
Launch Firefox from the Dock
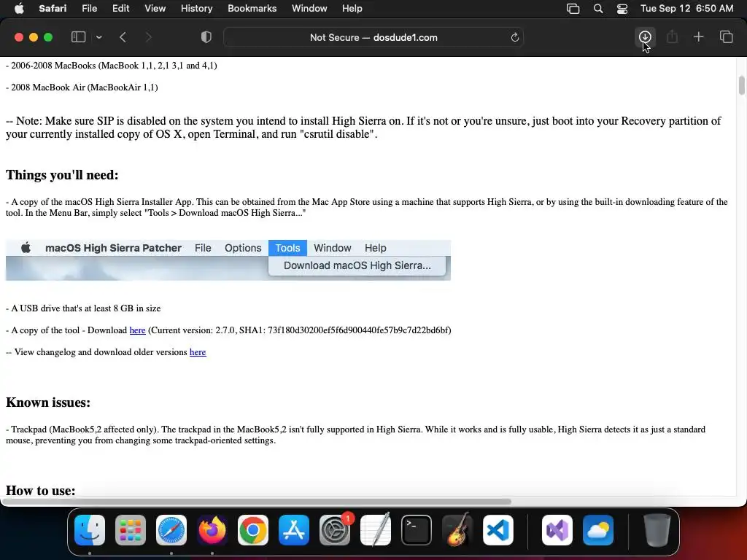212,530
